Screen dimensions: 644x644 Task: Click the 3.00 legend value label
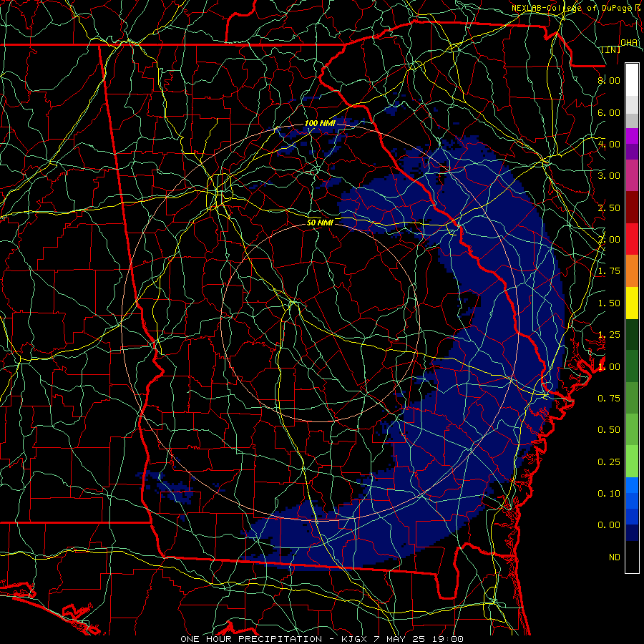(x=609, y=176)
